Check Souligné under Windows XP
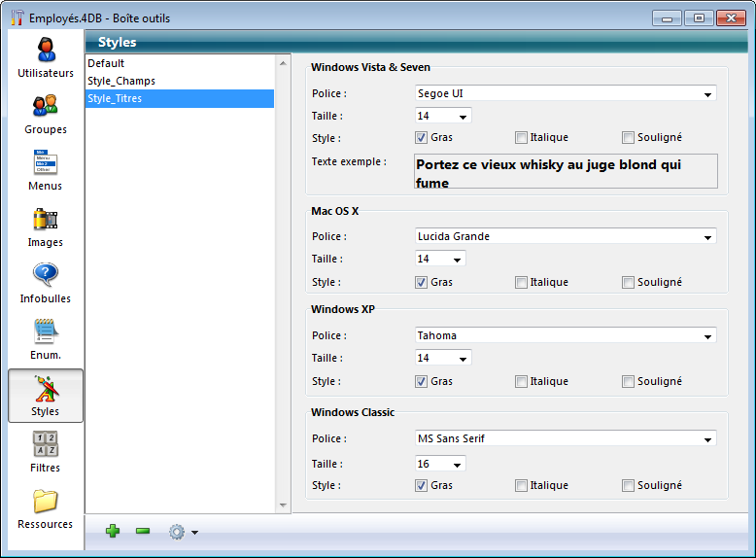 [629, 382]
